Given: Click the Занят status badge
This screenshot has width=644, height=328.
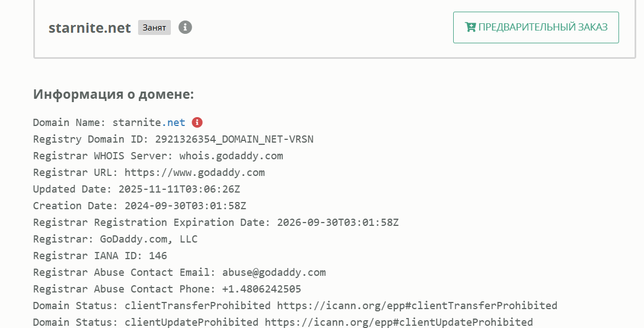Looking at the screenshot, I should (154, 27).
